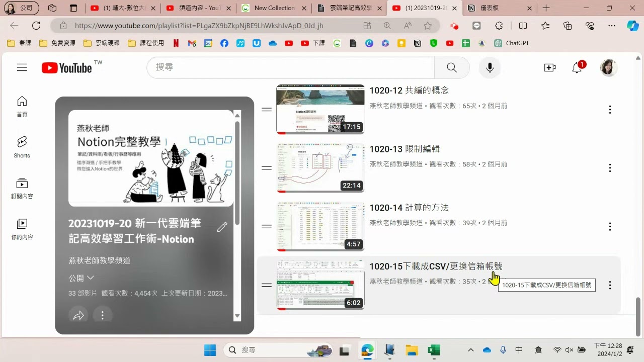
Task: Open the 課程使用 bookmark folder
Action: click(x=146, y=43)
